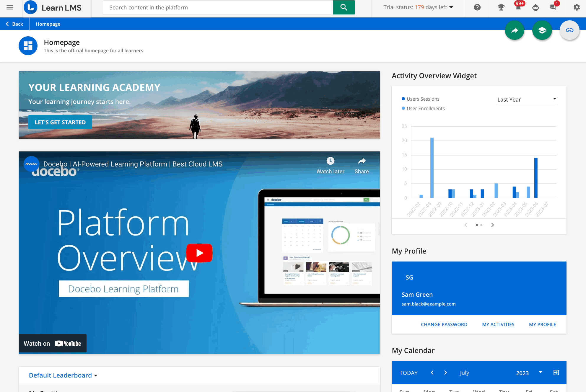The height and width of the screenshot is (392, 586).
Task: Click the video title text link
Action: 133,164
